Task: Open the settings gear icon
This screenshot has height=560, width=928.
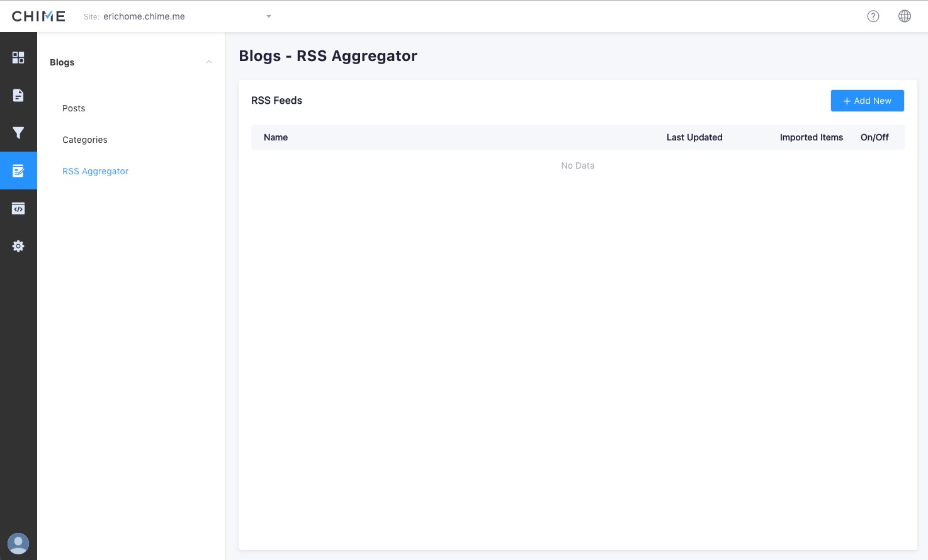Action: pos(18,246)
